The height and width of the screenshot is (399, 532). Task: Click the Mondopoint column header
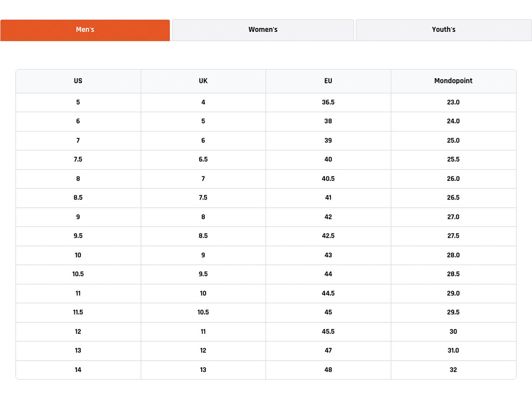[x=453, y=81]
